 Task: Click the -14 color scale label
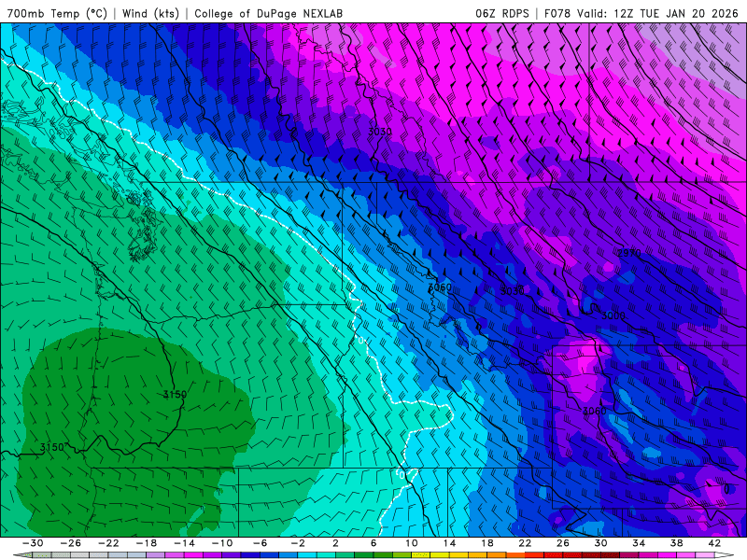[x=184, y=543]
